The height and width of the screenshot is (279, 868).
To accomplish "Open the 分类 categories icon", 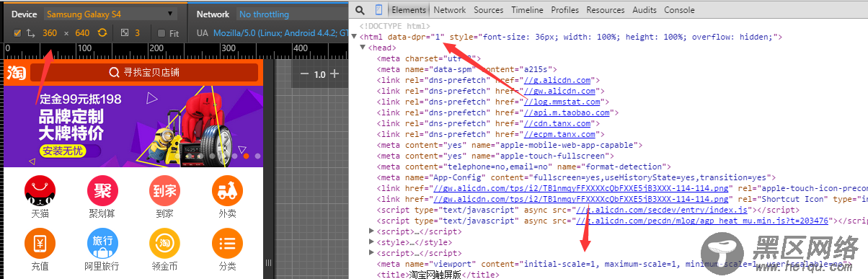I will tap(227, 244).
